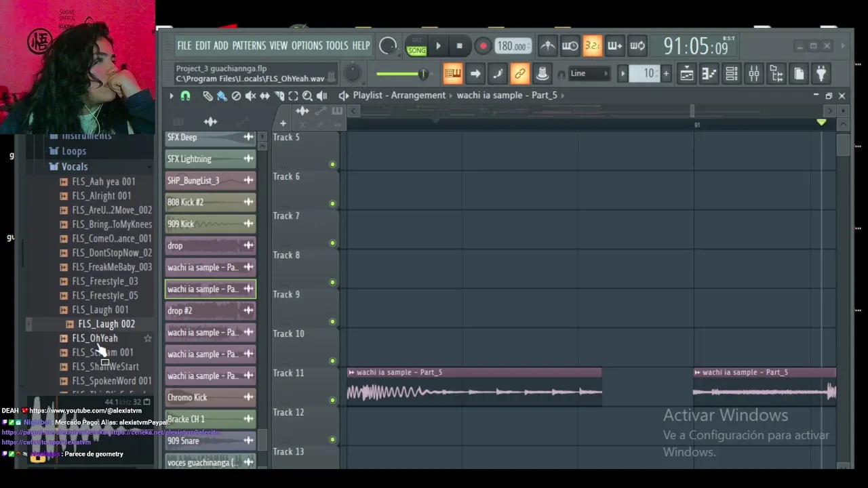The width and height of the screenshot is (868, 488).
Task: Toggle typing keyboard to piano icon
Action: pyautogui.click(x=453, y=73)
